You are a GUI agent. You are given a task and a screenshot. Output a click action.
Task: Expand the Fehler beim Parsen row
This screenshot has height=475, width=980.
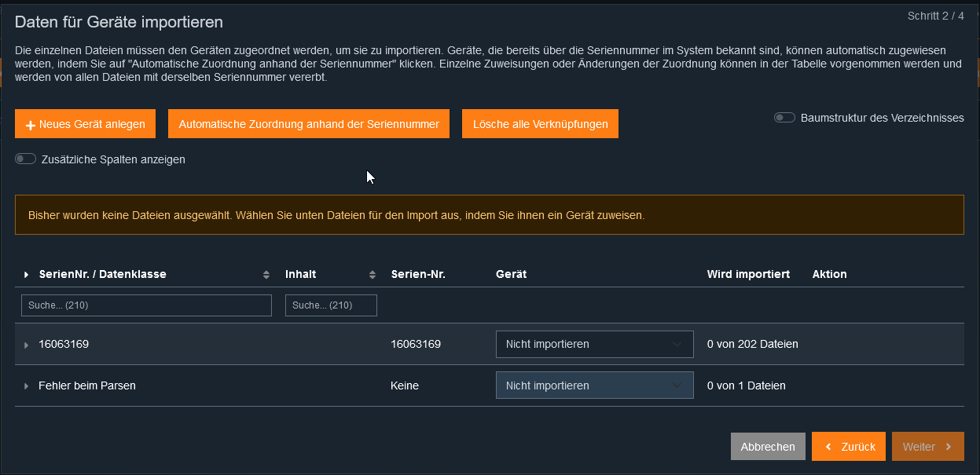[x=27, y=386]
